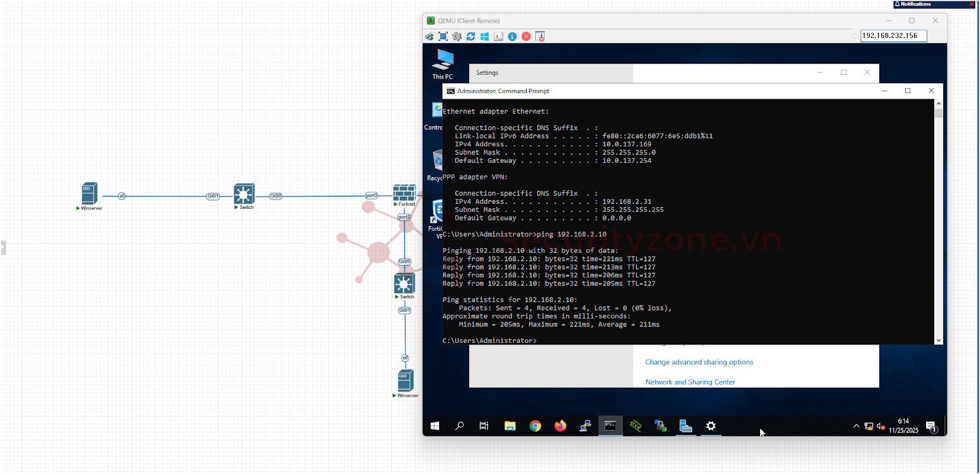Click the red disconnect X icon in toolbar

click(x=526, y=37)
